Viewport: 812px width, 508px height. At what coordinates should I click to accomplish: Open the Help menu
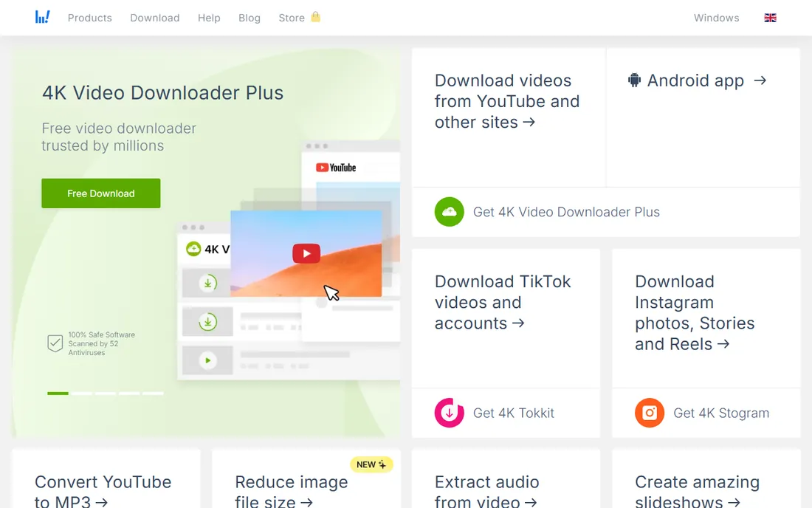(x=209, y=18)
